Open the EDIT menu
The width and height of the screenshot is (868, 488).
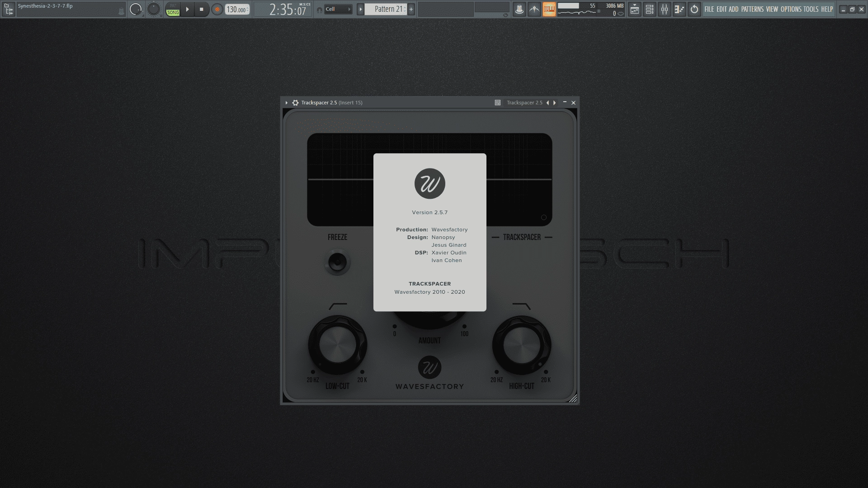coord(722,9)
